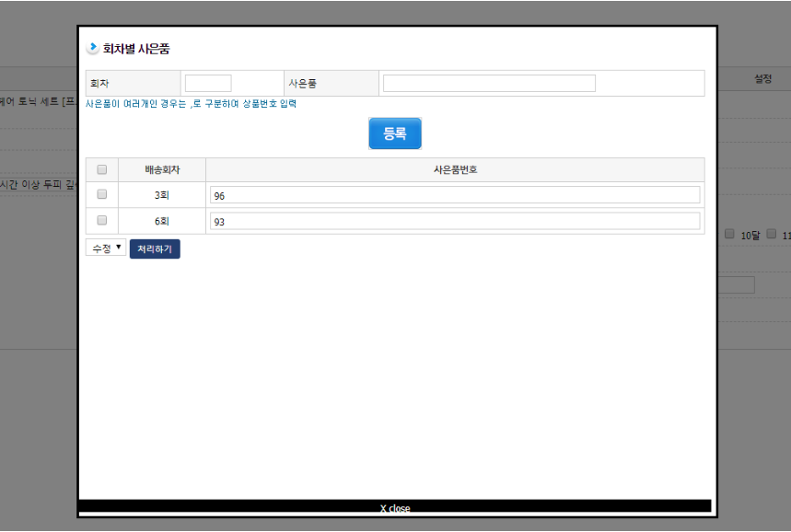Image resolution: width=791 pixels, height=532 pixels.
Task: Check the box for the 3회 row
Action: click(102, 194)
